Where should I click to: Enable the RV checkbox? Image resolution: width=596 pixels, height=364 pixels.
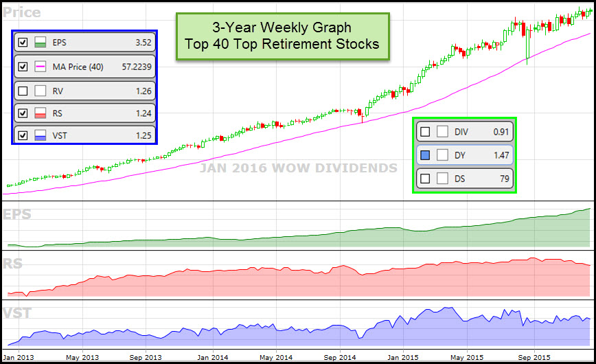[x=23, y=91]
